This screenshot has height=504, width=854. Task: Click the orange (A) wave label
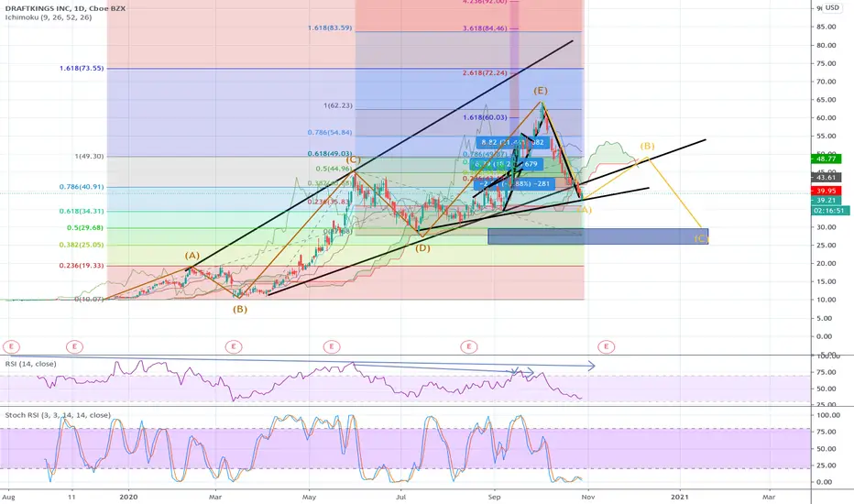click(x=192, y=256)
